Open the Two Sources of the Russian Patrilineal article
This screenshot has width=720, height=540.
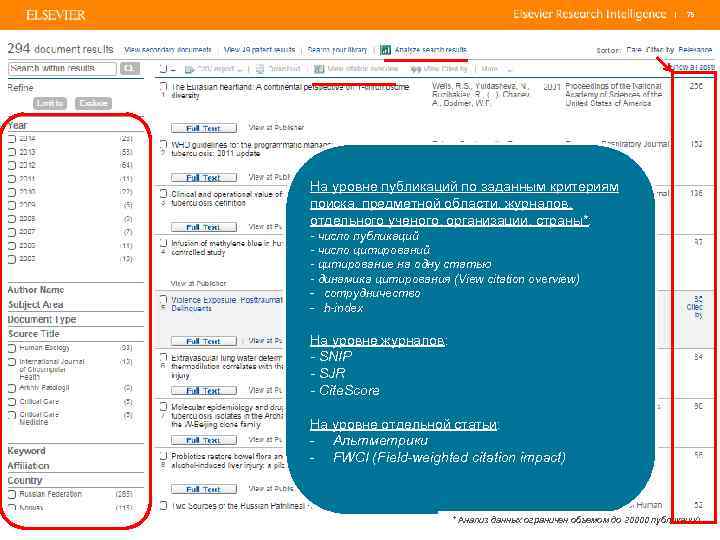[238, 506]
